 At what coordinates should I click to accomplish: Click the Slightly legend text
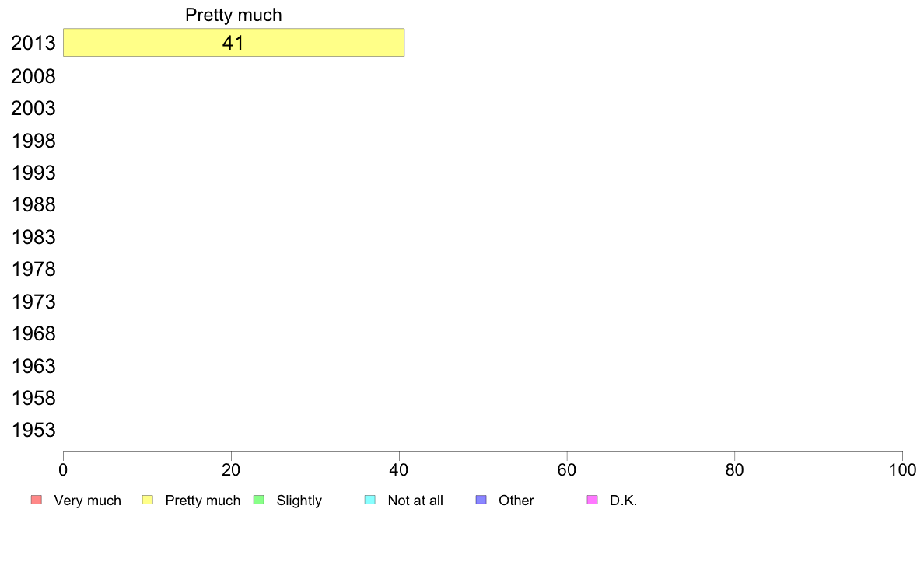coord(299,500)
